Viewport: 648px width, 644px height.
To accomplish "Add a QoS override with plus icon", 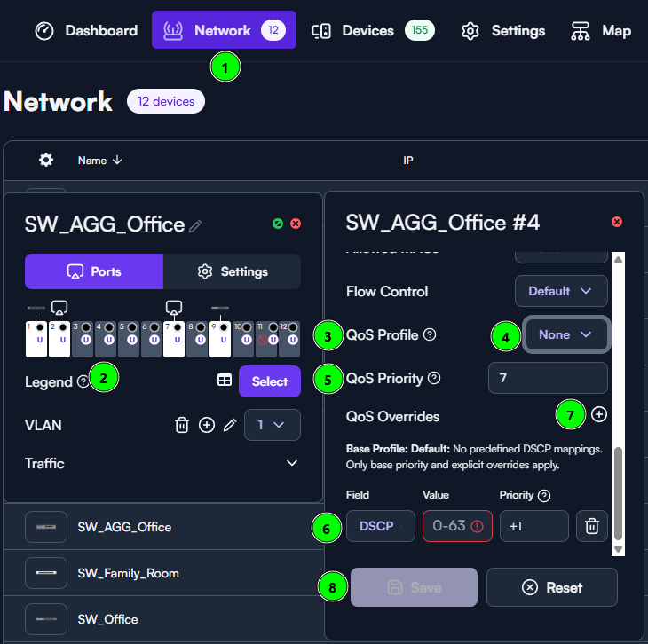I will pyautogui.click(x=599, y=414).
